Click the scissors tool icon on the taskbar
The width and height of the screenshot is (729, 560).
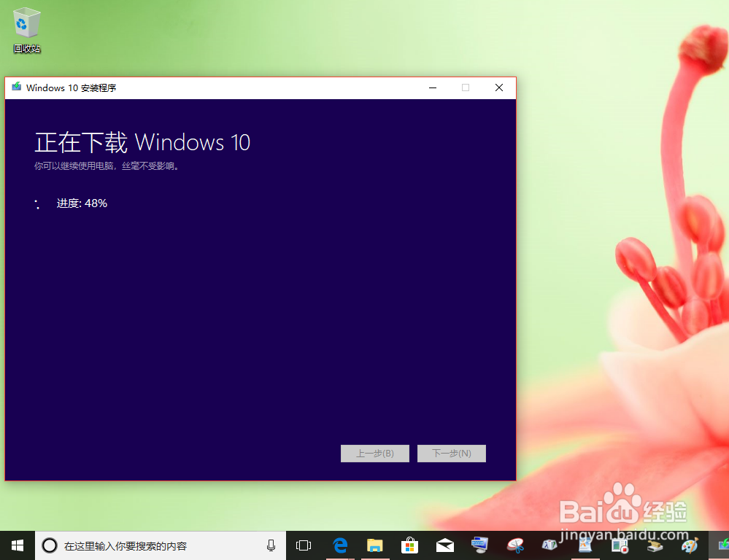[x=515, y=545]
